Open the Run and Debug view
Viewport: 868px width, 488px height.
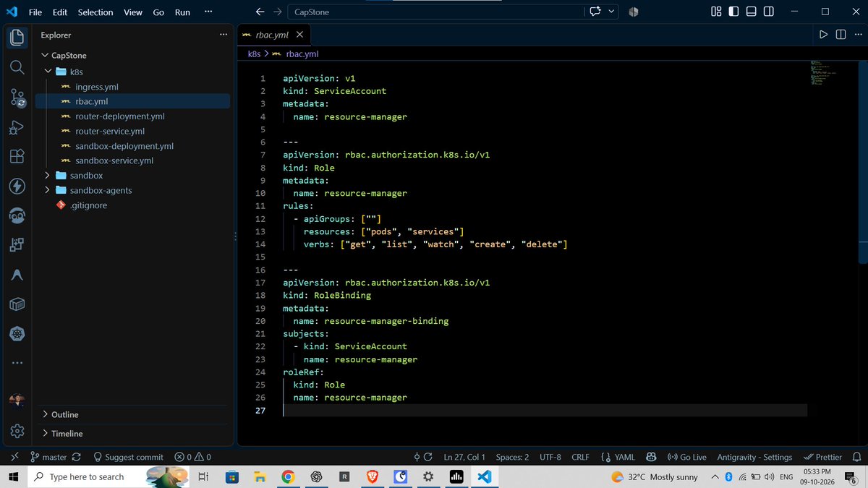pos(17,127)
